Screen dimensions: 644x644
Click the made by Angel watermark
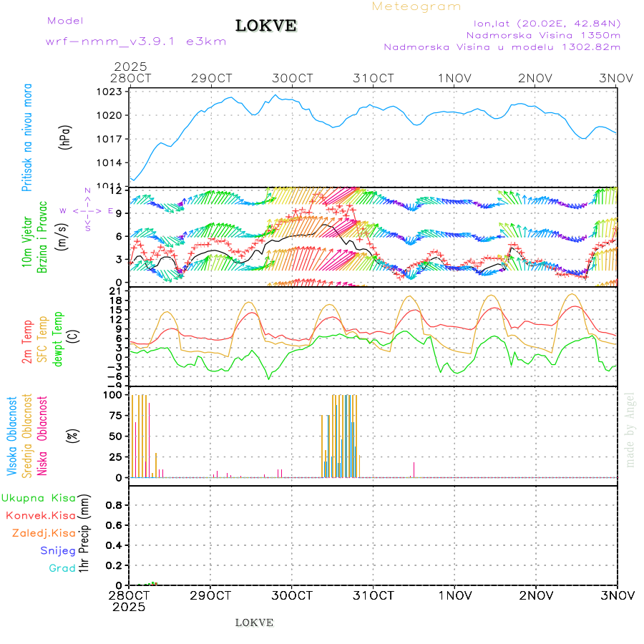(630, 429)
